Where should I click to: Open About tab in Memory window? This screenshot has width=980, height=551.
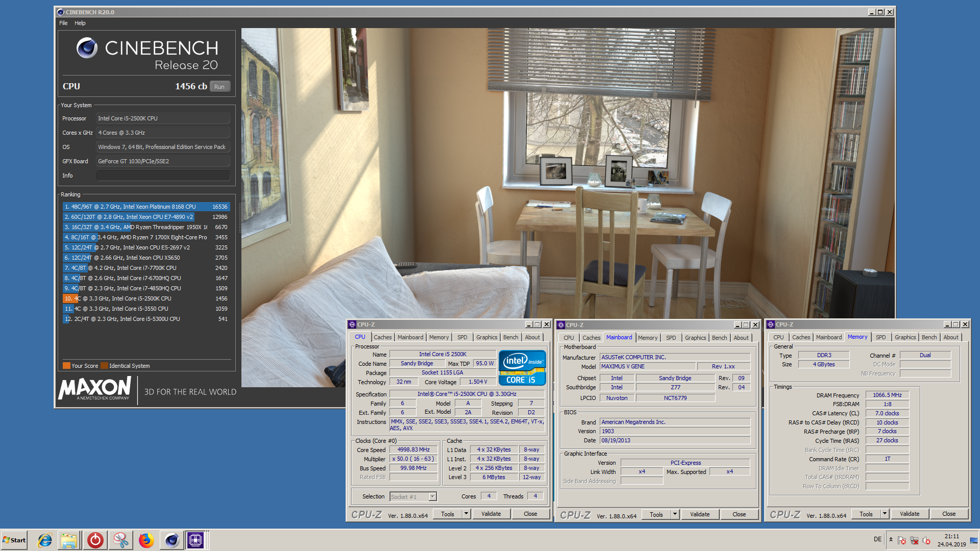[950, 337]
